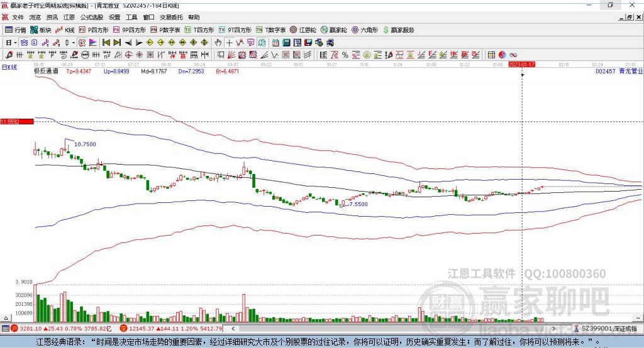Open the colored grid table icon
Image resolution: width=644 pixels, height=348 pixels.
(491, 55)
